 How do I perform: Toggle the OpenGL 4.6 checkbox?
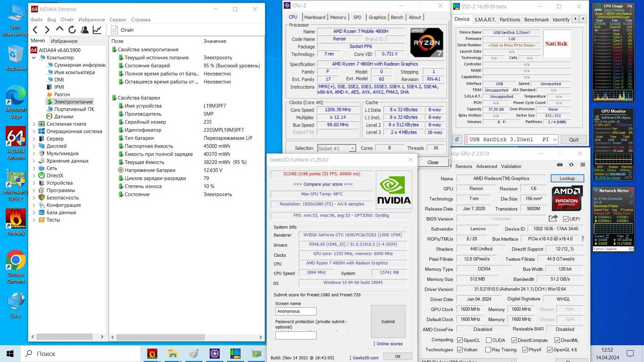coord(550,350)
